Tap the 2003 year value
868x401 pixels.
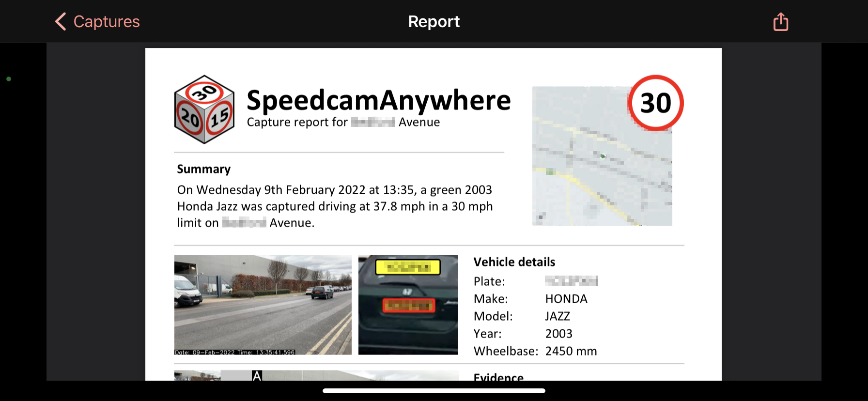[x=558, y=334]
